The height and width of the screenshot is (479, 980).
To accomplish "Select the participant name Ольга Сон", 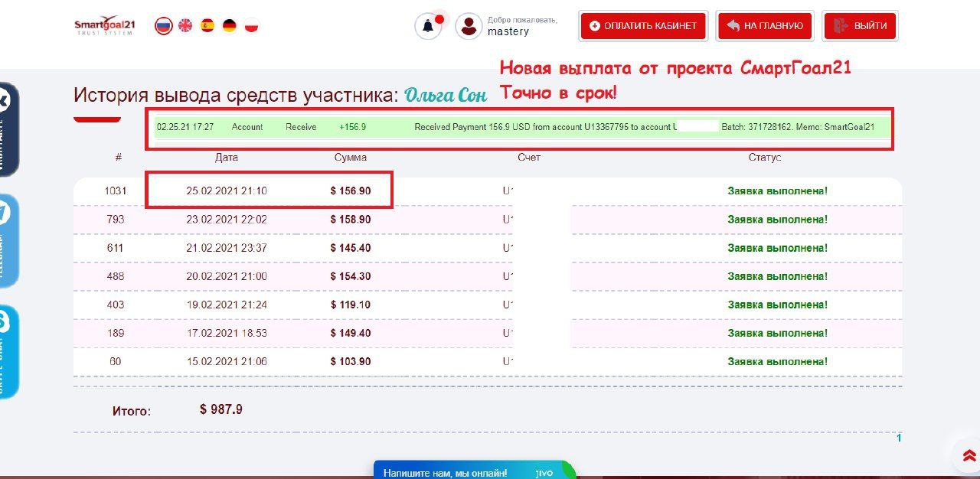I will (446, 96).
